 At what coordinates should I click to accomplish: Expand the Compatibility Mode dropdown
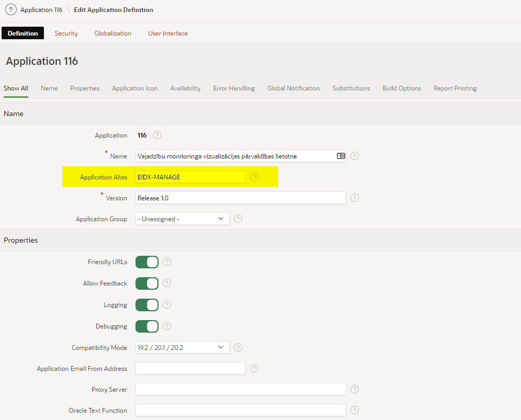[182, 347]
